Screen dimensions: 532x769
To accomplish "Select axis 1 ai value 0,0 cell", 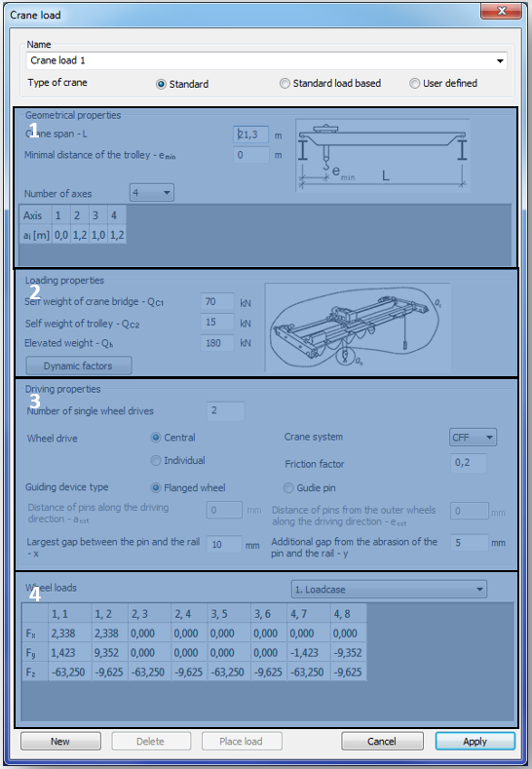I will pos(61,235).
